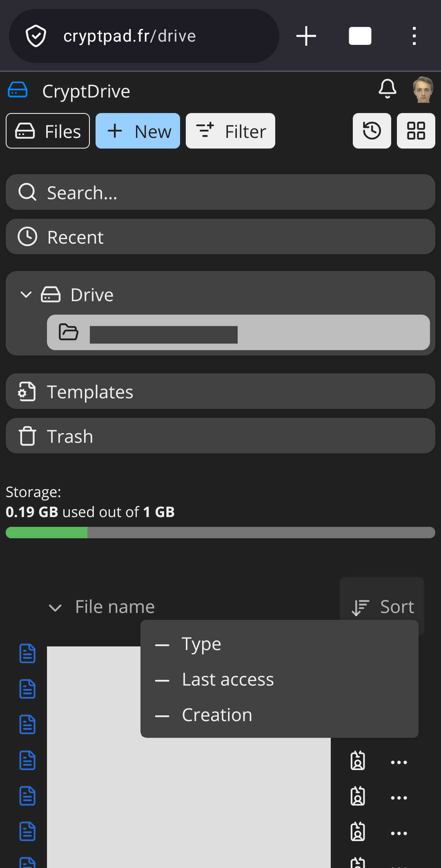441x868 pixels.
Task: Toggle the Files panel button
Action: coord(48,131)
